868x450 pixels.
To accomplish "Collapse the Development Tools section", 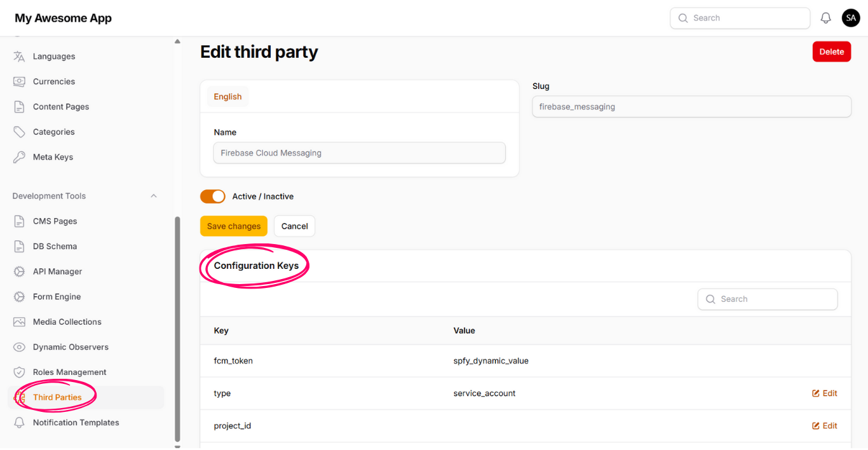I will pyautogui.click(x=153, y=196).
